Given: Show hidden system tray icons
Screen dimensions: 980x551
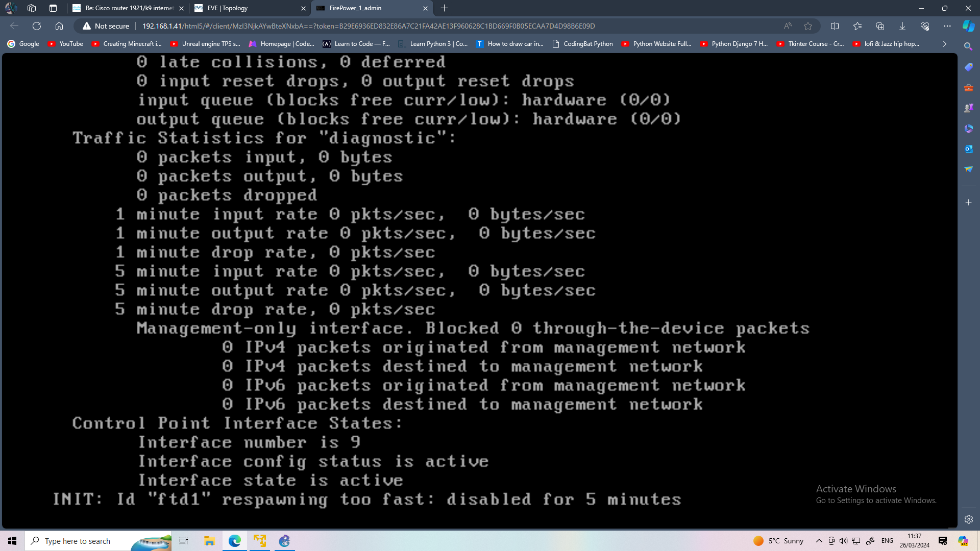Looking at the screenshot, I should pyautogui.click(x=819, y=541).
